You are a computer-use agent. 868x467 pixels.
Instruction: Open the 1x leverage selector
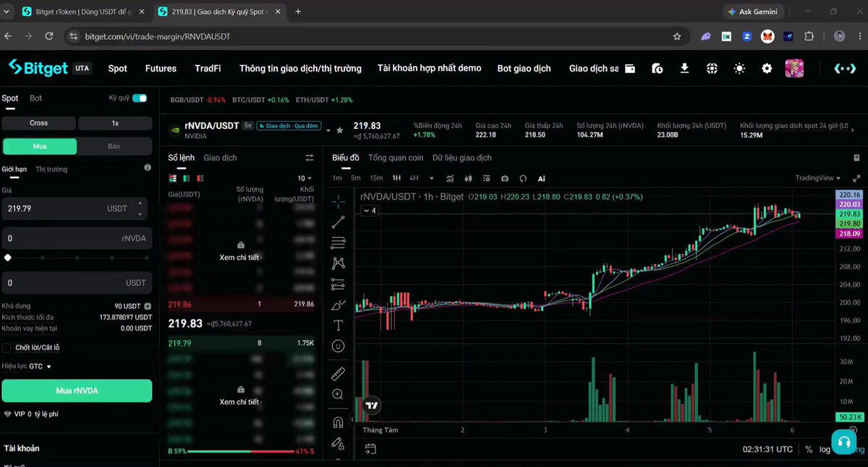coord(115,123)
